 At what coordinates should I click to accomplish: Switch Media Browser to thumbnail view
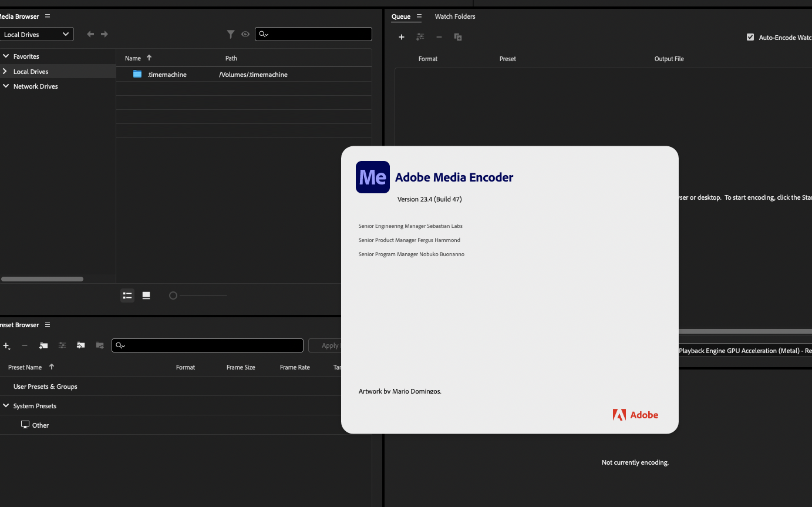146,296
